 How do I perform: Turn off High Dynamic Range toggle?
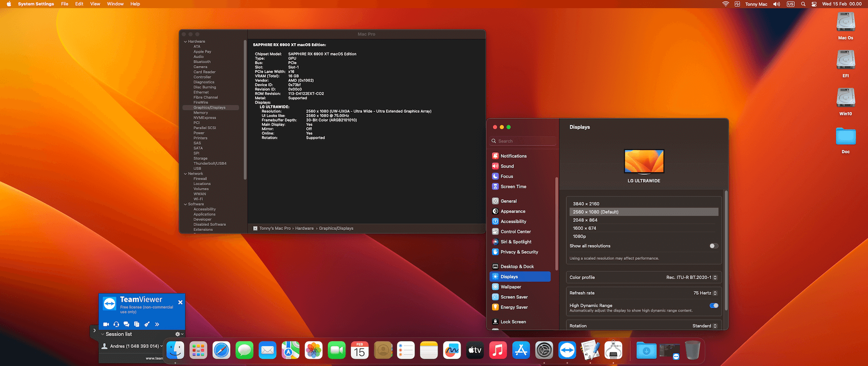tap(713, 306)
